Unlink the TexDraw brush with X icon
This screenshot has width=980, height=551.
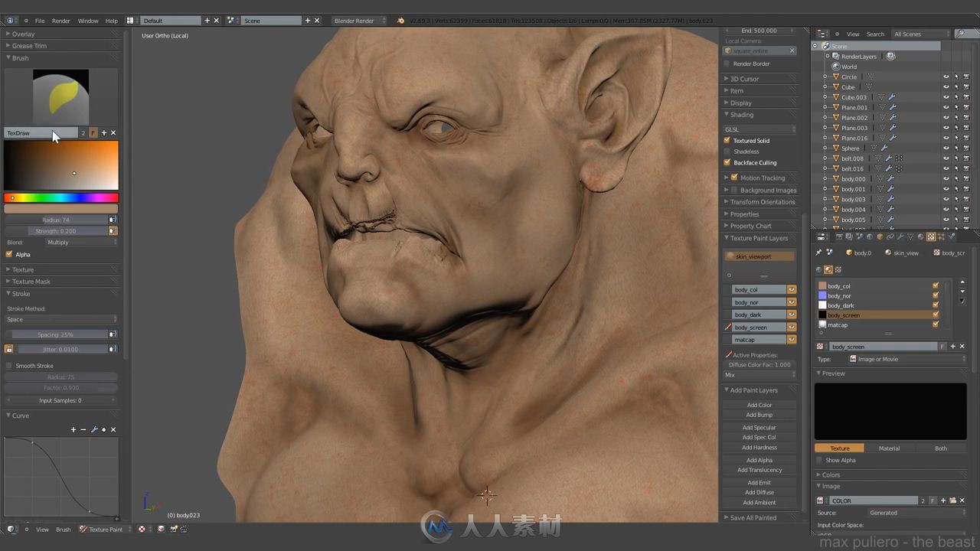click(x=113, y=132)
